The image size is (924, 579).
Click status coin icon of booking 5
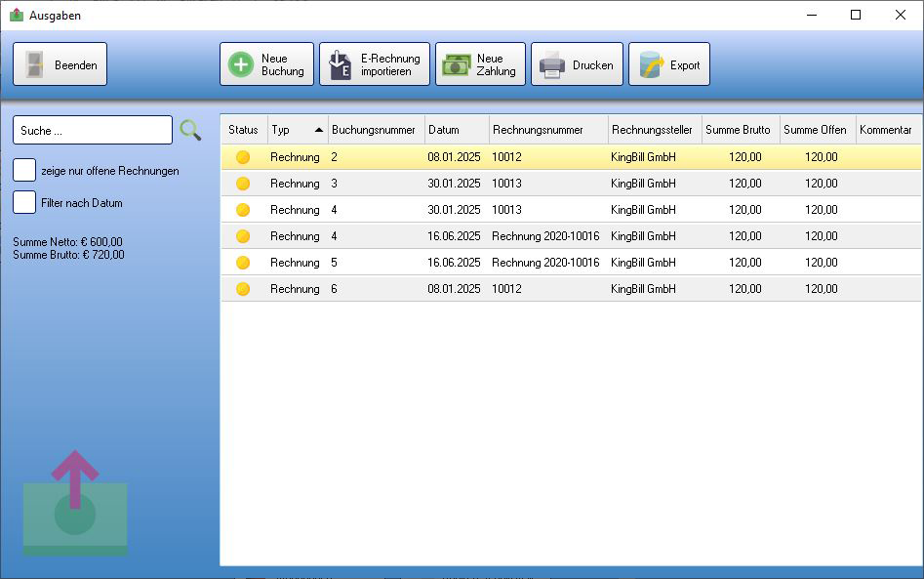(x=243, y=263)
